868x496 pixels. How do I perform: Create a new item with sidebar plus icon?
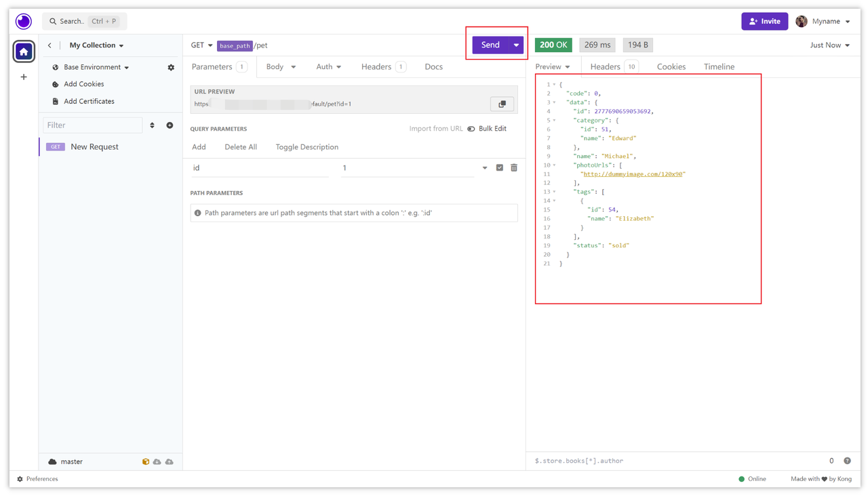click(24, 77)
